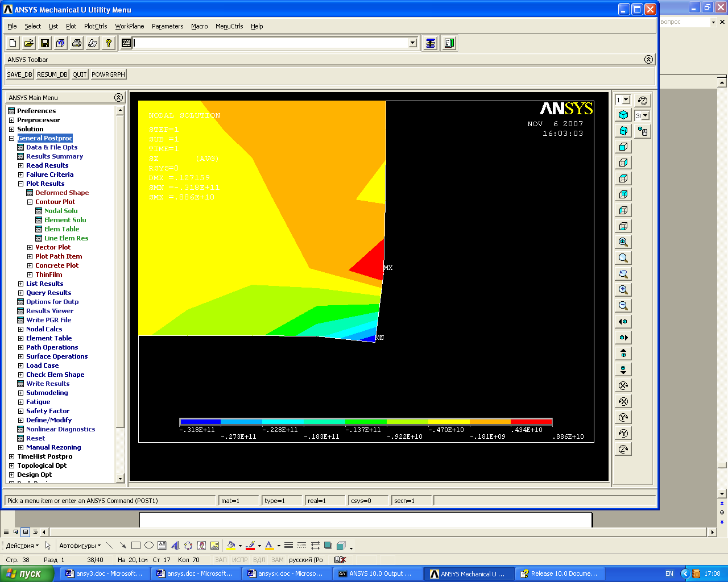The width and height of the screenshot is (728, 582).
Task: Open Release 10.0 Documentation taskbar window
Action: [559, 573]
